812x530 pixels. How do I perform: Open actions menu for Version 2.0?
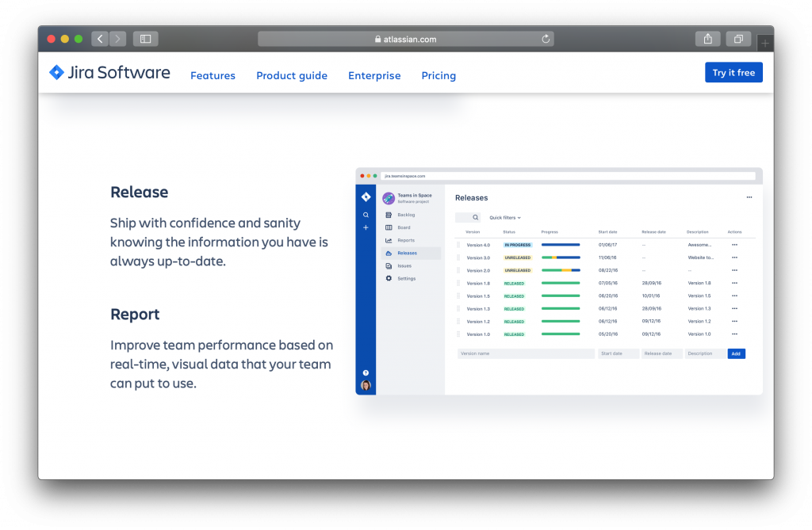(734, 270)
